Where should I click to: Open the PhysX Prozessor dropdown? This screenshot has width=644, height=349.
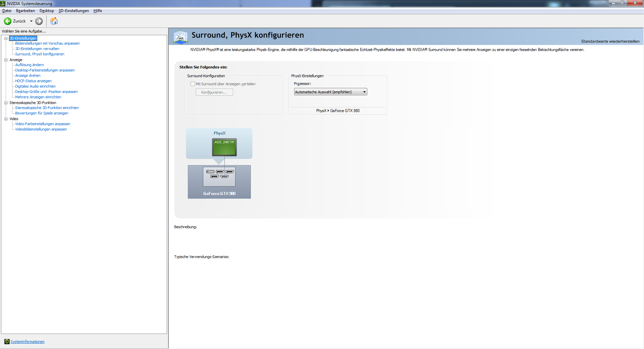pos(330,92)
